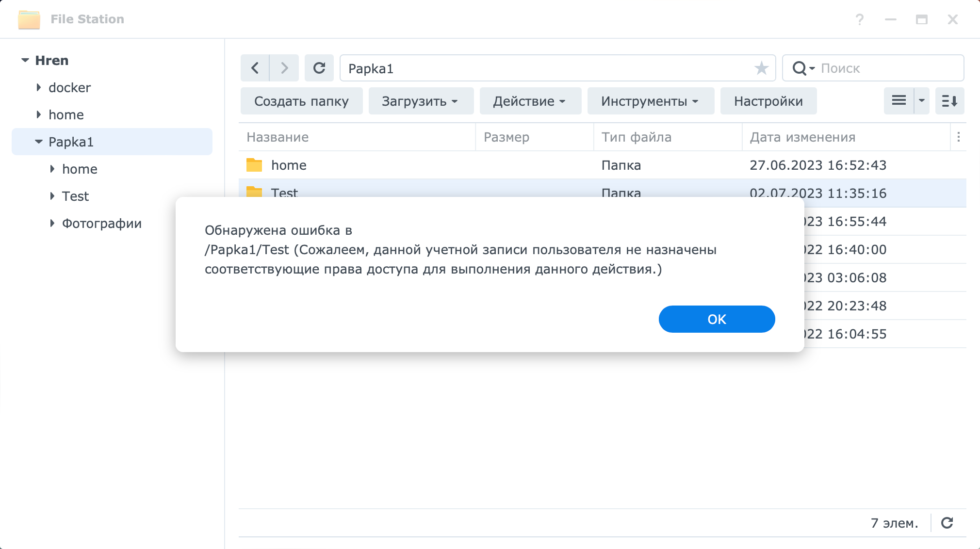Click the error message text in dialog
This screenshot has height=549, width=980.
460,250
